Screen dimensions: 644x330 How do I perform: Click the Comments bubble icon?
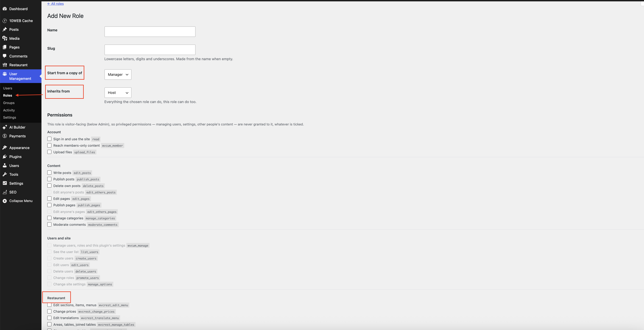[4, 56]
